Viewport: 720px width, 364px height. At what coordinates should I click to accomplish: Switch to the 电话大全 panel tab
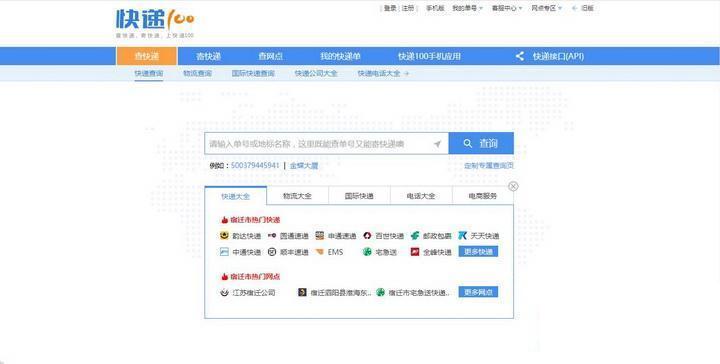pyautogui.click(x=421, y=196)
